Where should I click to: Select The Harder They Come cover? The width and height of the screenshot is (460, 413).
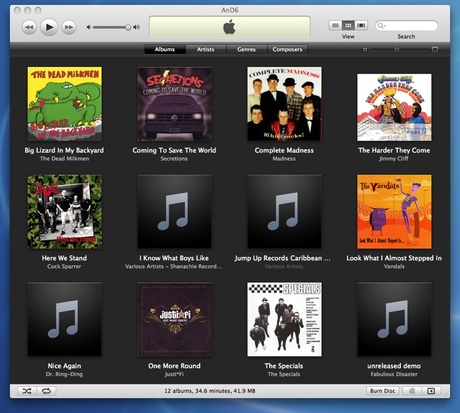(x=394, y=107)
